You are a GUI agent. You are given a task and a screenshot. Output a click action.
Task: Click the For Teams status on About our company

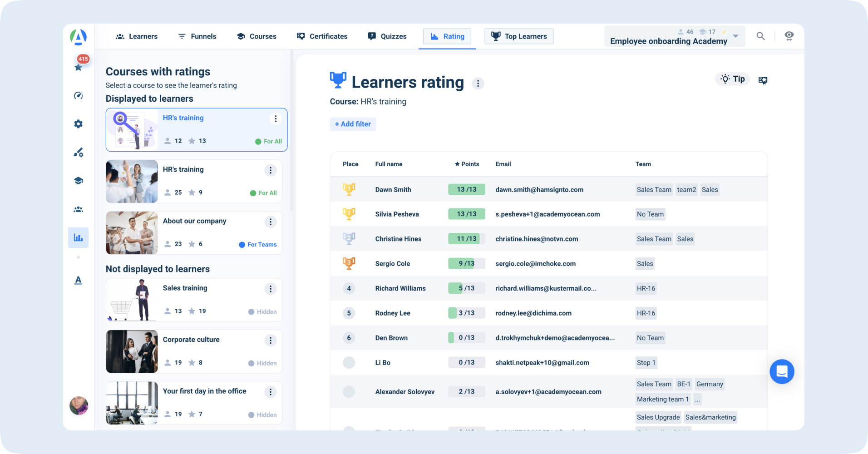258,245
